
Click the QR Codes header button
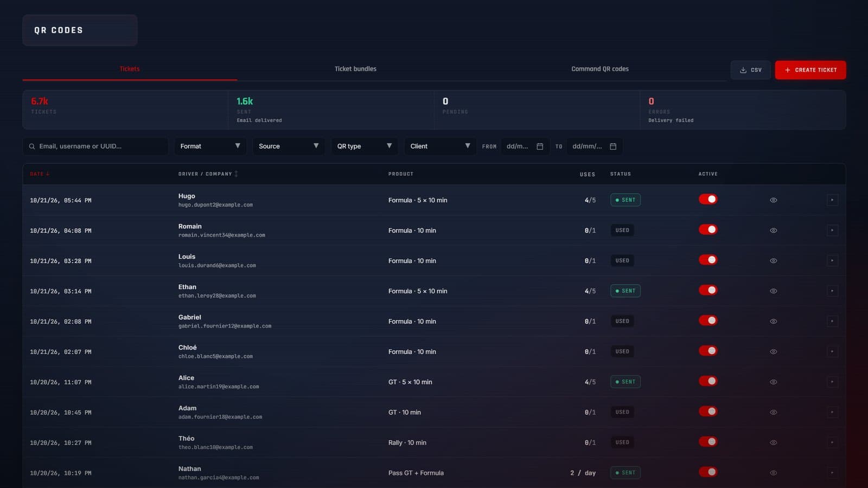[80, 30]
